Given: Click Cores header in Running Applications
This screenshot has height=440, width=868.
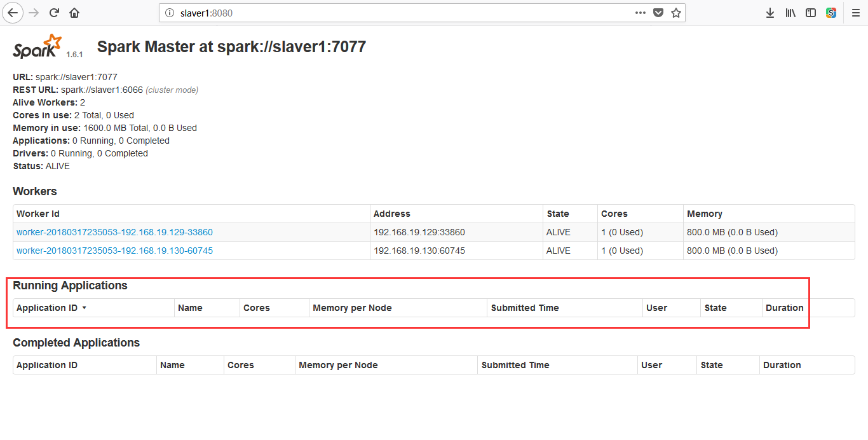Looking at the screenshot, I should (257, 308).
